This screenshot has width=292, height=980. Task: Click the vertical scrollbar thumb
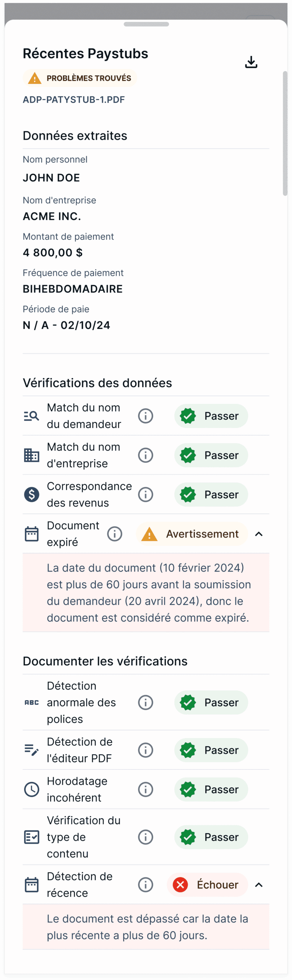pos(285,133)
